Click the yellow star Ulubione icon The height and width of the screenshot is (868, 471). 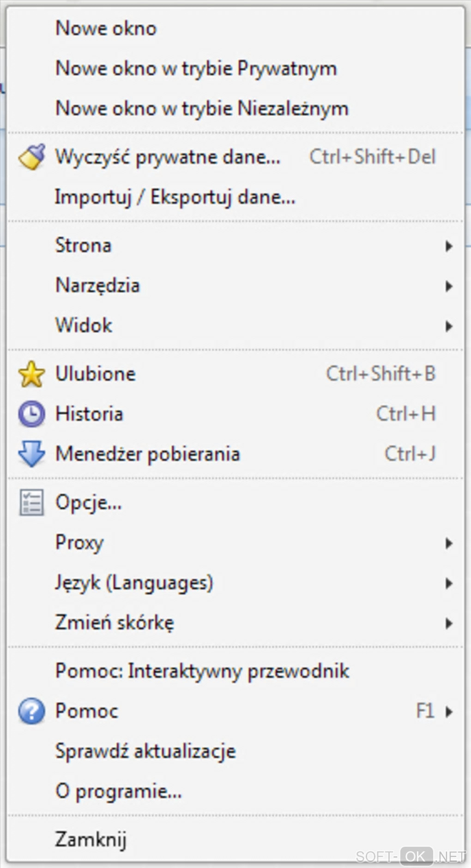[x=31, y=374]
